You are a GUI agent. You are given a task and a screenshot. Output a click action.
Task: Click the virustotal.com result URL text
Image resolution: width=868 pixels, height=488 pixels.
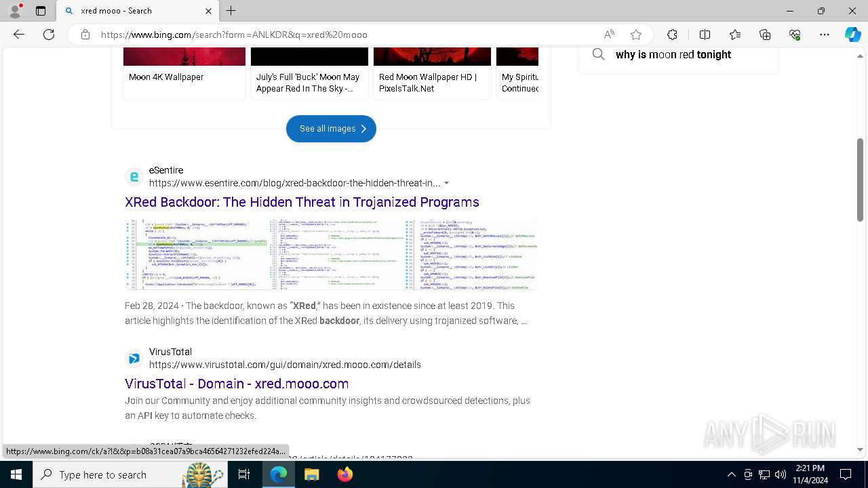pyautogui.click(x=285, y=365)
